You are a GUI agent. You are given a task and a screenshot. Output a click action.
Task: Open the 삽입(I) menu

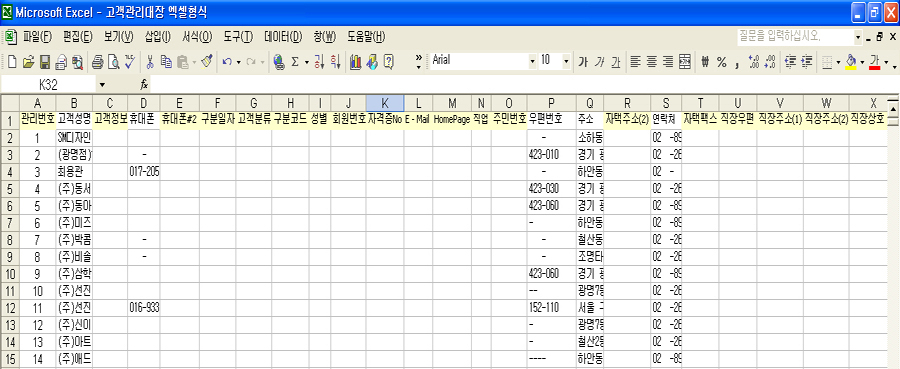(x=157, y=37)
